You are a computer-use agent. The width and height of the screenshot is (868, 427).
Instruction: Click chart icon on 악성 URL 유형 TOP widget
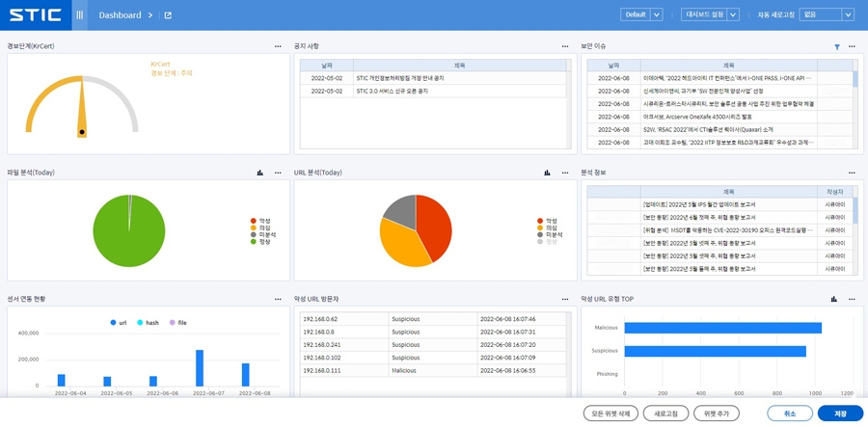point(834,299)
